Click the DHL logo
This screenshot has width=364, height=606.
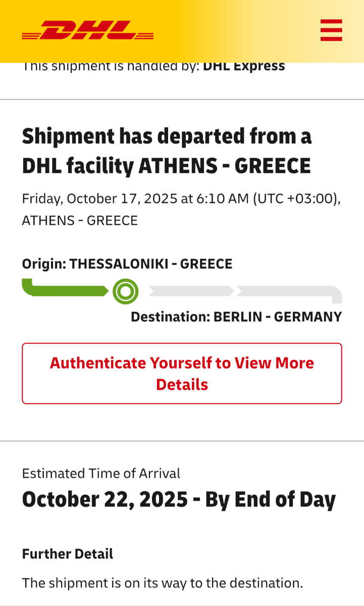87,30
